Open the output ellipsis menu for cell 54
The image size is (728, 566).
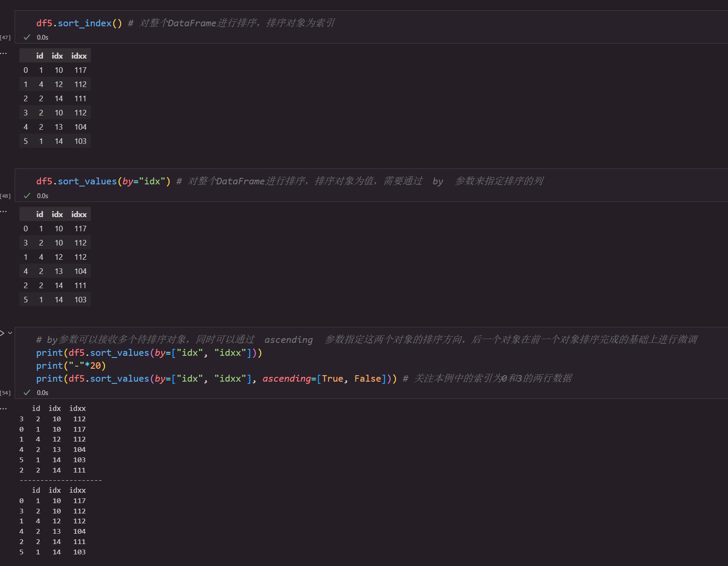(x=3, y=408)
